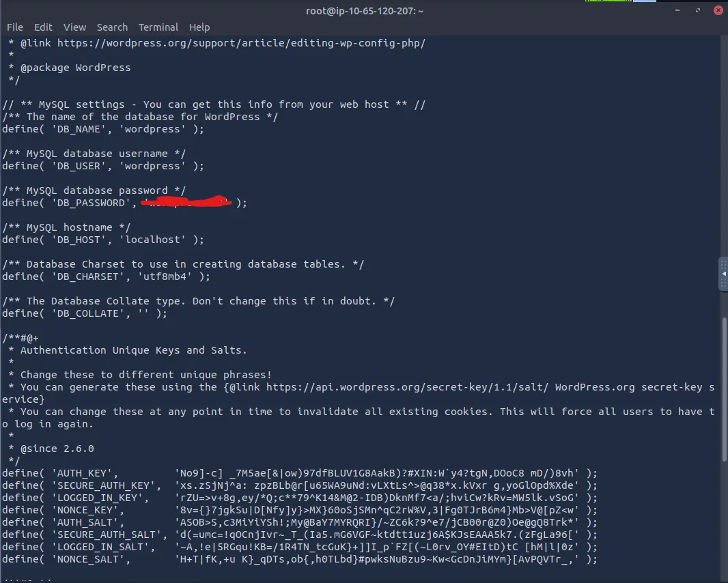This screenshot has height=583, width=728.
Task: Open the Help menu
Action: click(x=199, y=27)
